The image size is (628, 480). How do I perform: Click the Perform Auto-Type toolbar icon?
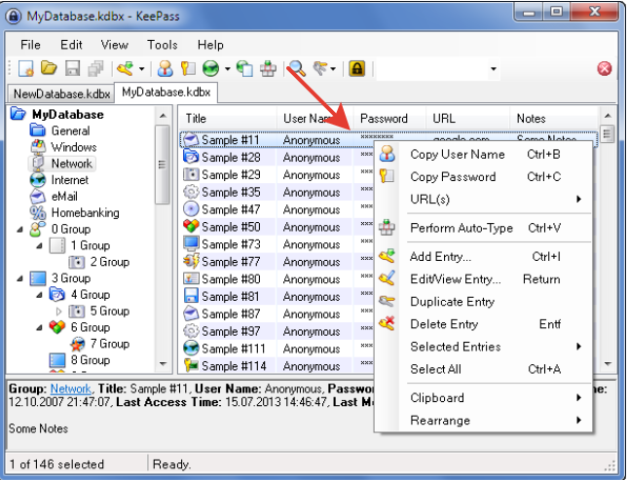coord(267,69)
